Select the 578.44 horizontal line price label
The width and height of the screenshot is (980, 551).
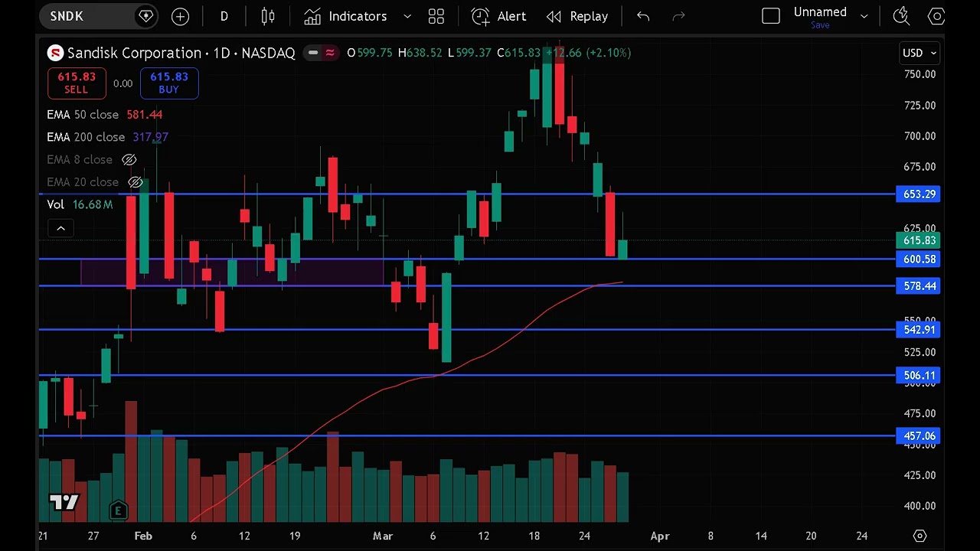click(x=919, y=286)
